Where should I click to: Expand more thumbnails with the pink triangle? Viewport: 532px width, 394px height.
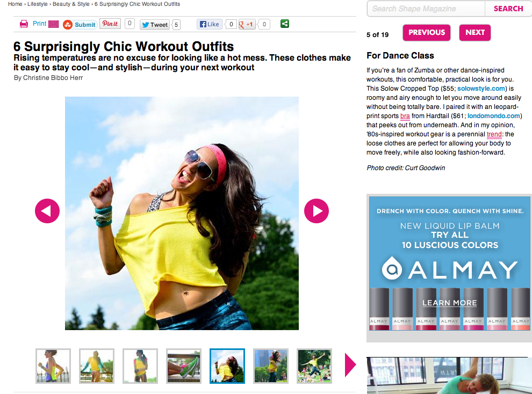coord(350,365)
